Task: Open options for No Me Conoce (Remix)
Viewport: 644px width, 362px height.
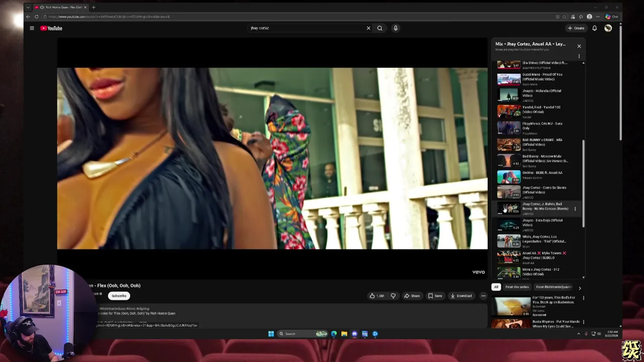Action: point(575,209)
